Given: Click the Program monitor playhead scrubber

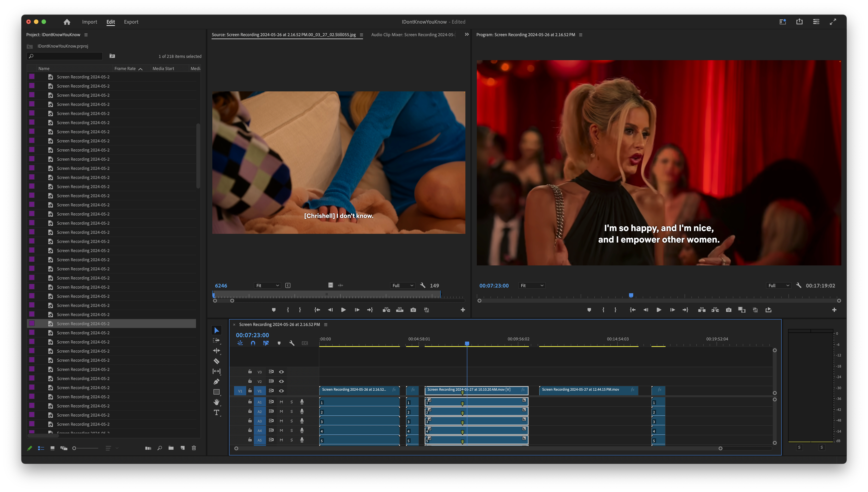Looking at the screenshot, I should (x=631, y=295).
